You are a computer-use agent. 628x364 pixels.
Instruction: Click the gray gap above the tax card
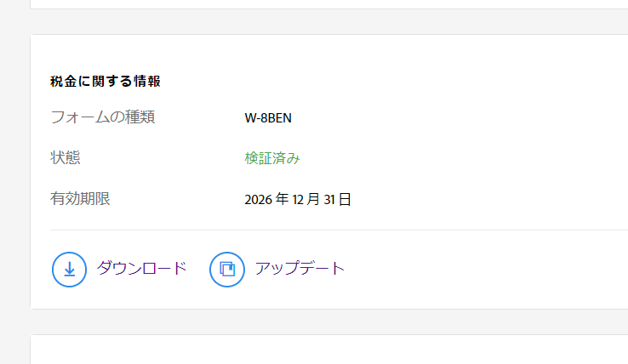pos(340,22)
